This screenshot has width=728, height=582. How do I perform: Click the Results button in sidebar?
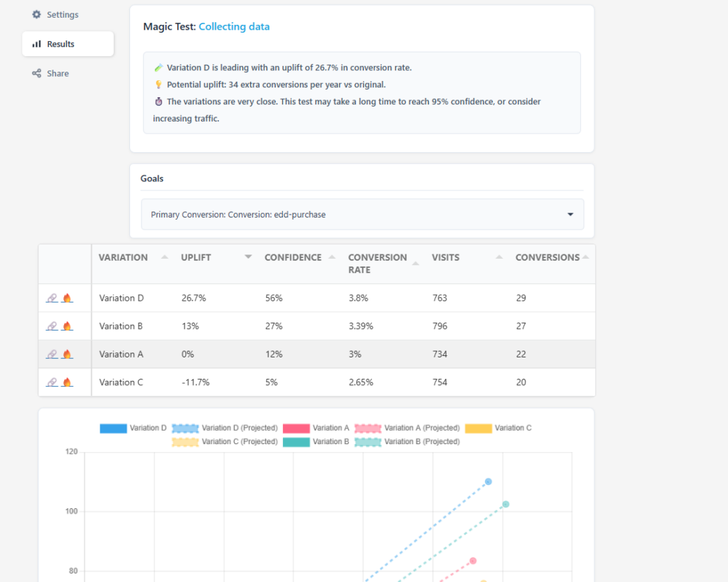(63, 43)
